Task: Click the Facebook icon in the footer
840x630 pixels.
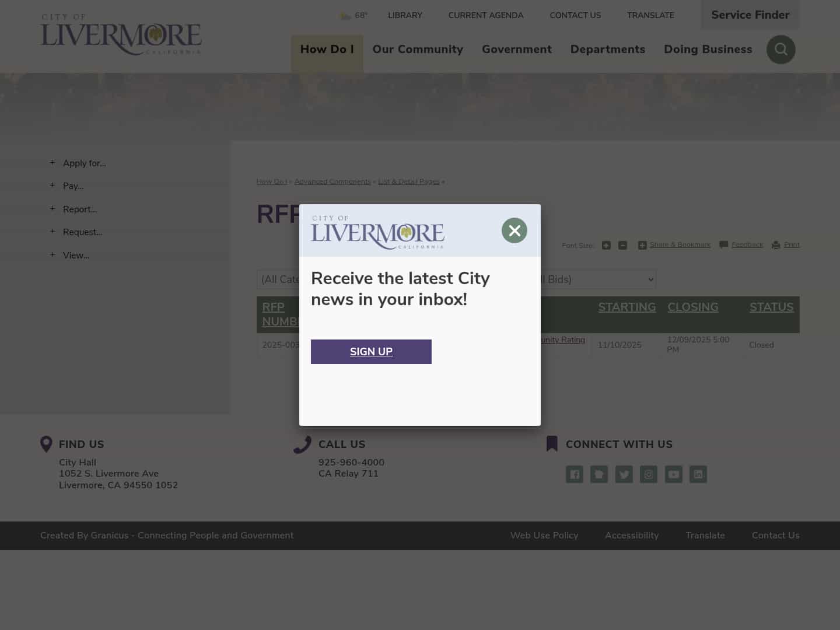Action: click(574, 474)
